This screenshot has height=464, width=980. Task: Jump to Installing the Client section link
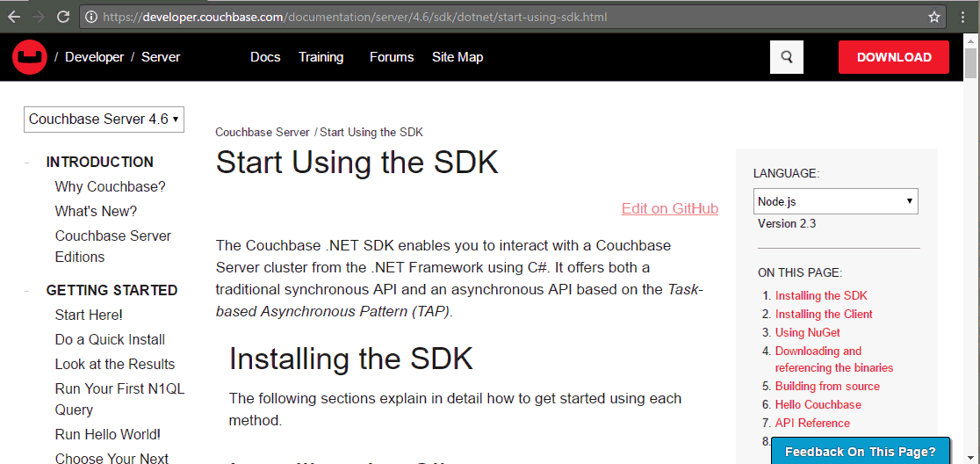[x=824, y=314]
